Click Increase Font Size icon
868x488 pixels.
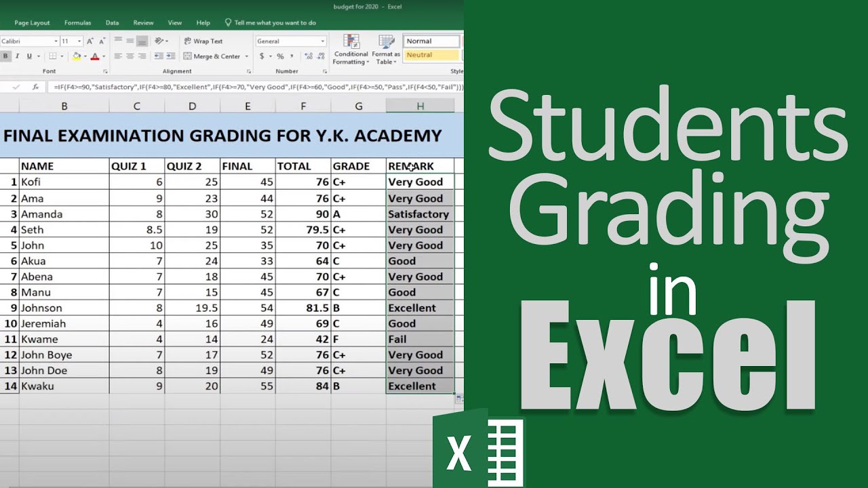(90, 41)
